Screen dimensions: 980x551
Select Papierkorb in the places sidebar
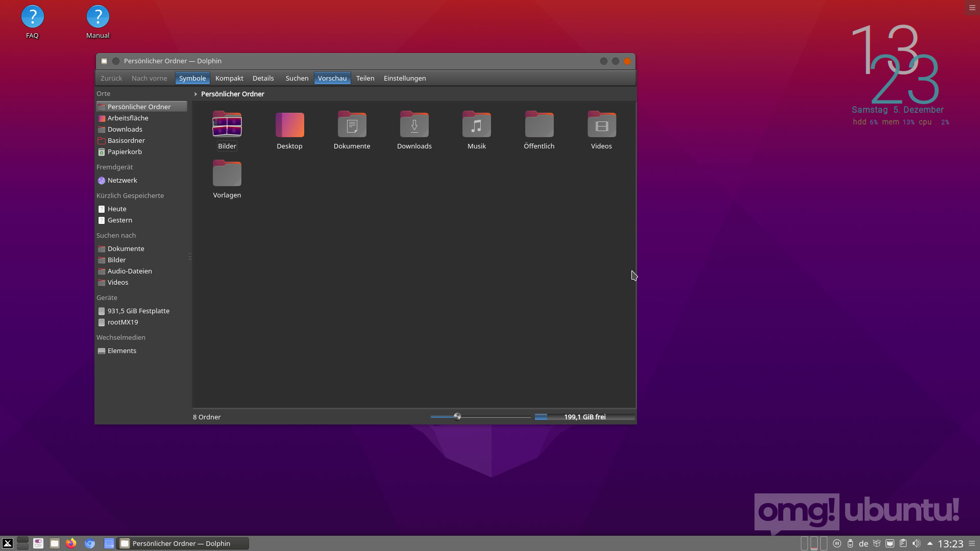(x=125, y=152)
